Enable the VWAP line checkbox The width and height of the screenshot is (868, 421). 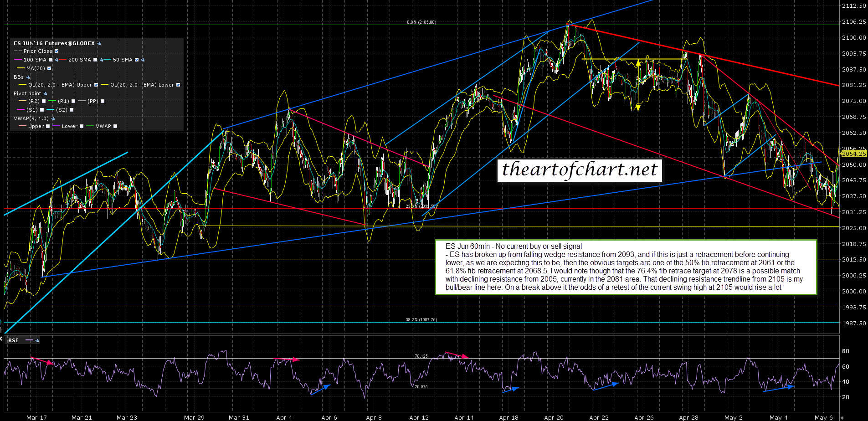tap(115, 127)
